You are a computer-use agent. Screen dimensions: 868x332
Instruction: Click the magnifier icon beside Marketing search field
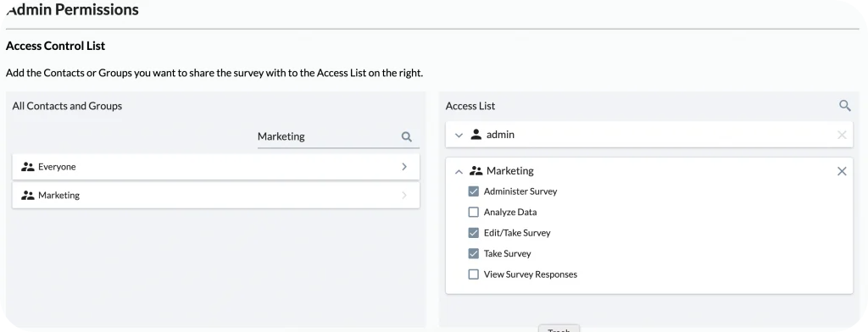point(407,136)
